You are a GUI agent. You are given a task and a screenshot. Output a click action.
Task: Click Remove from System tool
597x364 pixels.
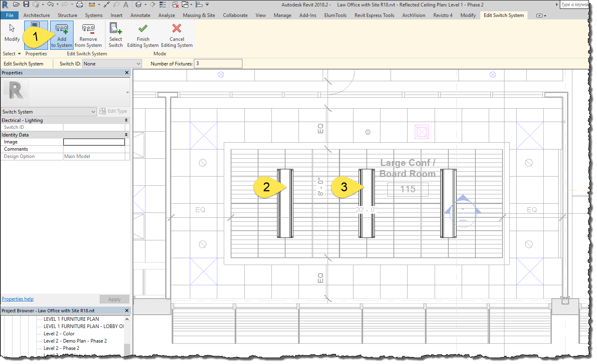[88, 35]
